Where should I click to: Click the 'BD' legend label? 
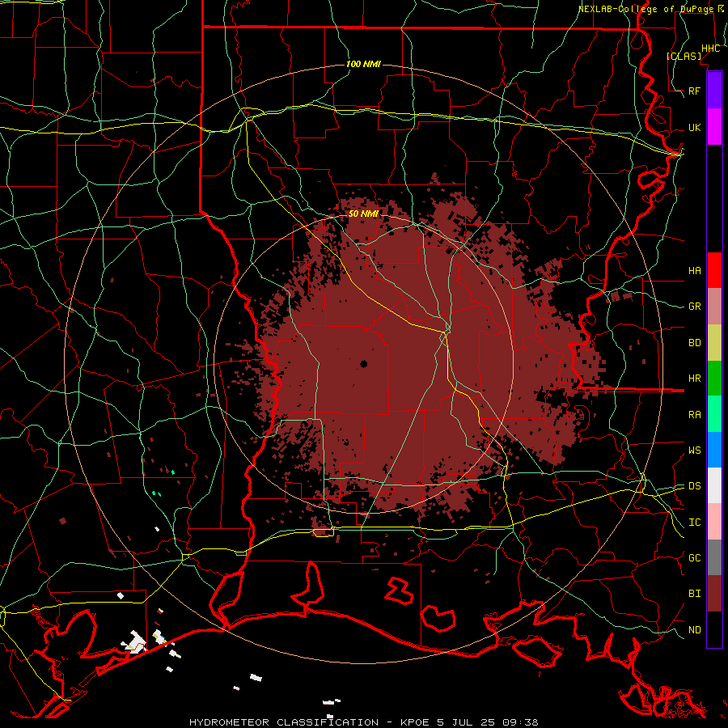pos(695,343)
